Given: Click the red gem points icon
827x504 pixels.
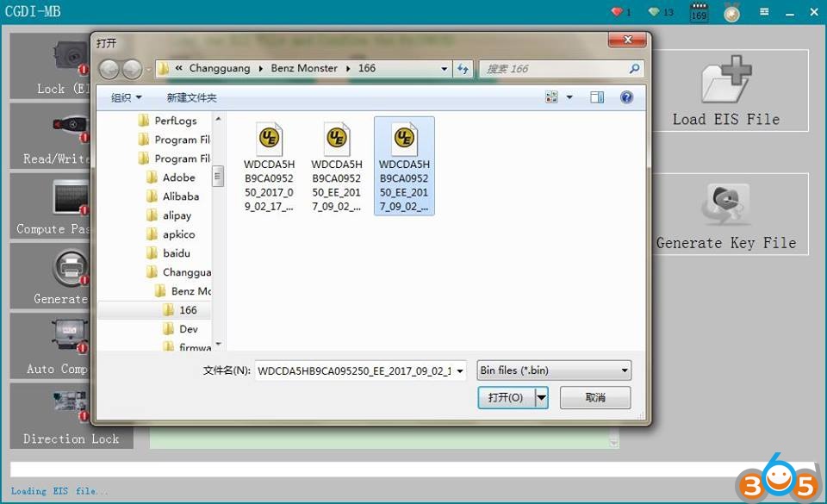Looking at the screenshot, I should coord(616,12).
